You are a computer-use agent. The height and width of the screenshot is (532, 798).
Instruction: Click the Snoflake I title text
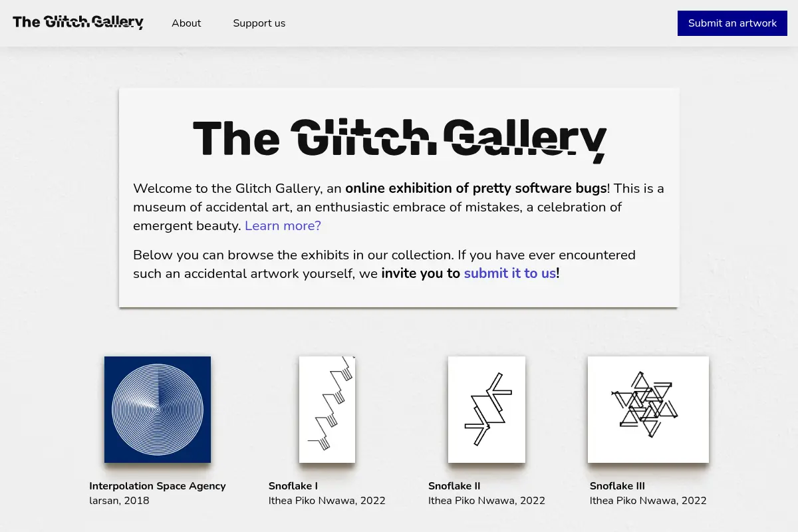(x=293, y=486)
